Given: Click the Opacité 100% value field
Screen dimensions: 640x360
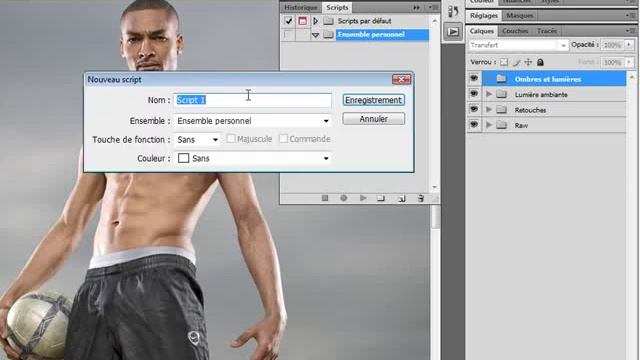Looking at the screenshot, I should coord(612,45).
